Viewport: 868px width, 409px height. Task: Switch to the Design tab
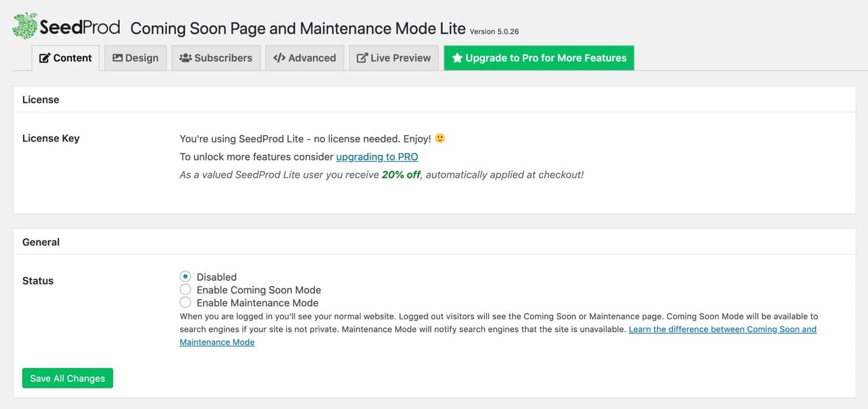(135, 57)
